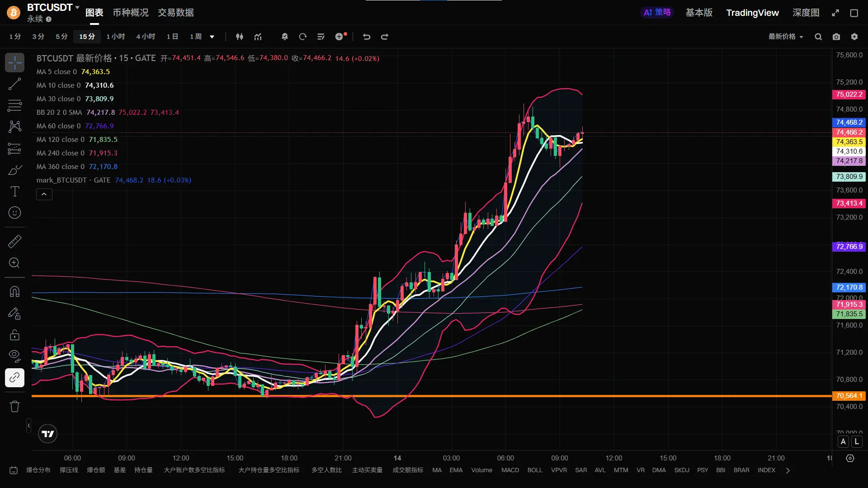Click the magnet mode icon
The image size is (868, 488).
tap(14, 292)
